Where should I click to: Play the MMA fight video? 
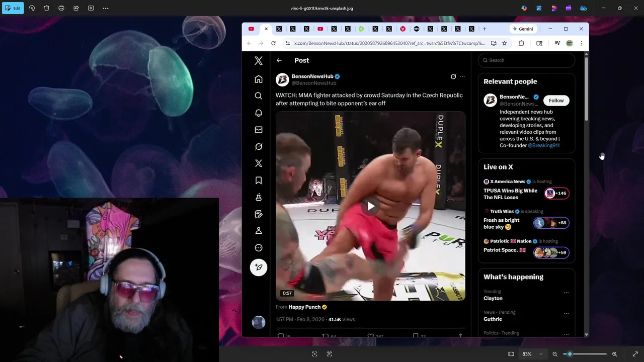coord(371,206)
